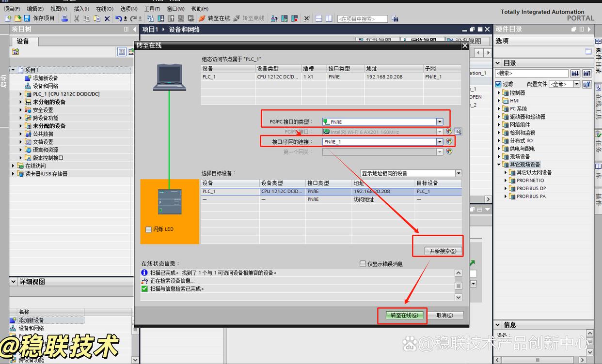Click the accessible devices toolbar icon

(x=274, y=18)
